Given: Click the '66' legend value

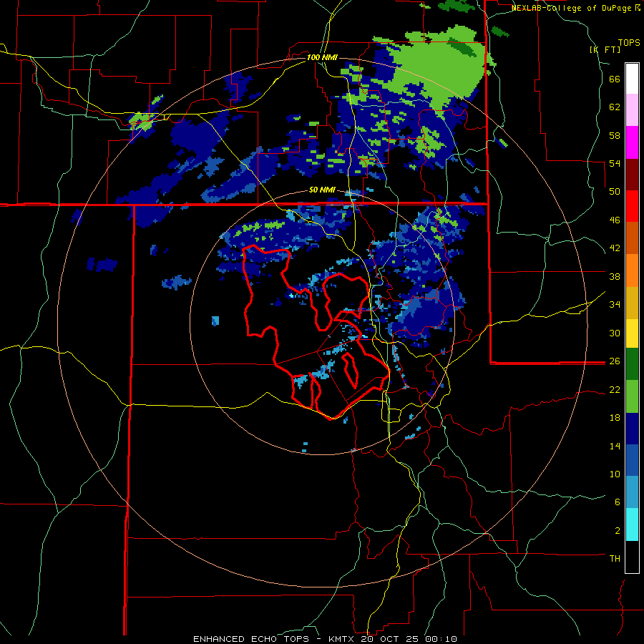Looking at the screenshot, I should coord(615,79).
